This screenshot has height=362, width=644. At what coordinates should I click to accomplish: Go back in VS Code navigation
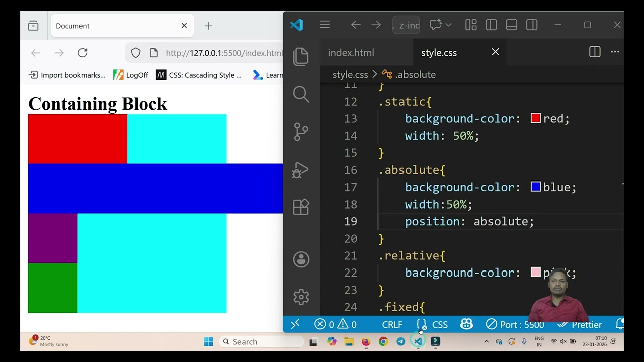pos(356,25)
